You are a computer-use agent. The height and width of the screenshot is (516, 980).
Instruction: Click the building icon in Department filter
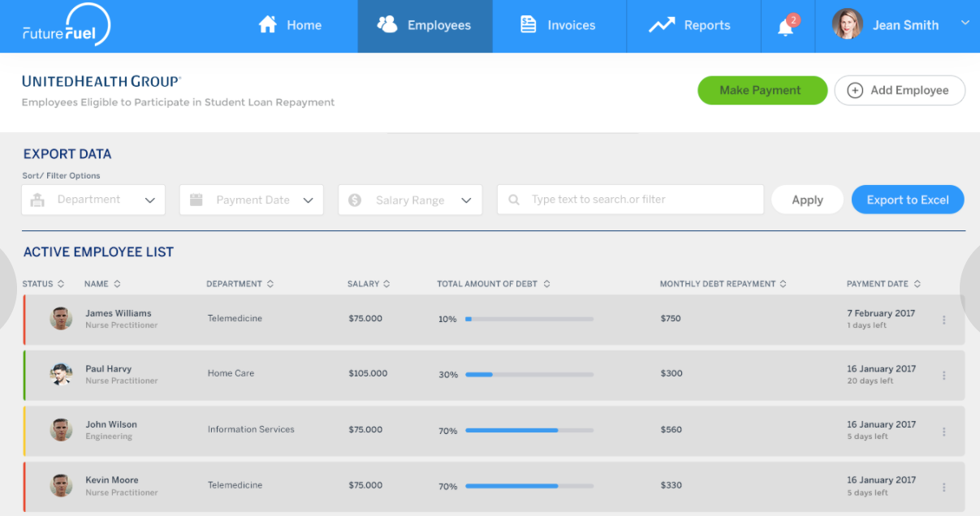tap(37, 200)
